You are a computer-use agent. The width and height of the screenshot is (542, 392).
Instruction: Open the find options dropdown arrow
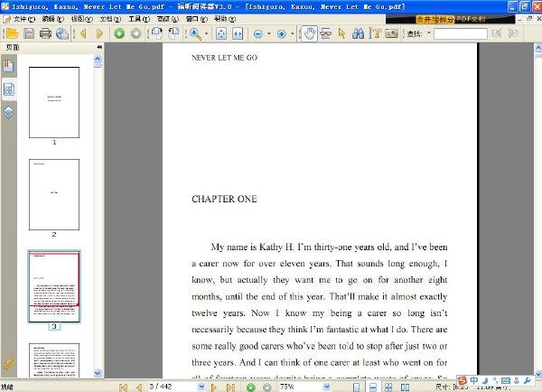[429, 33]
